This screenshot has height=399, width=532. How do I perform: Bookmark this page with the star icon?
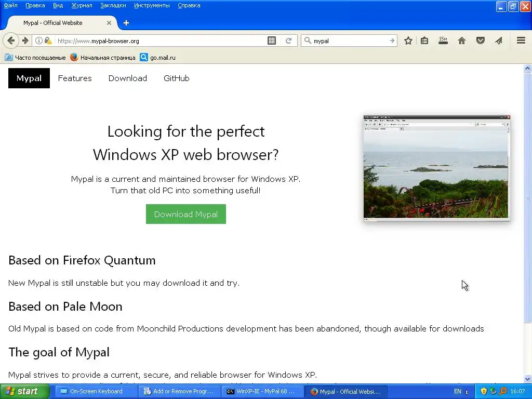[408, 41]
